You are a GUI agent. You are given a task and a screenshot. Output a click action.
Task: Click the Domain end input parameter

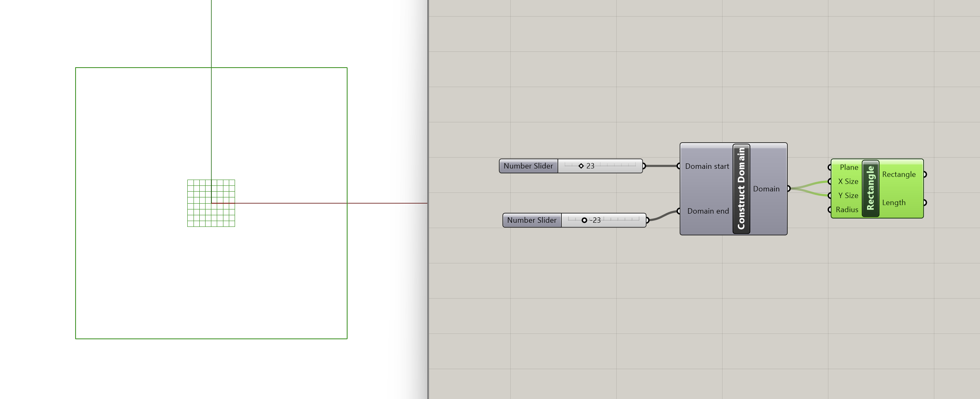coord(708,211)
